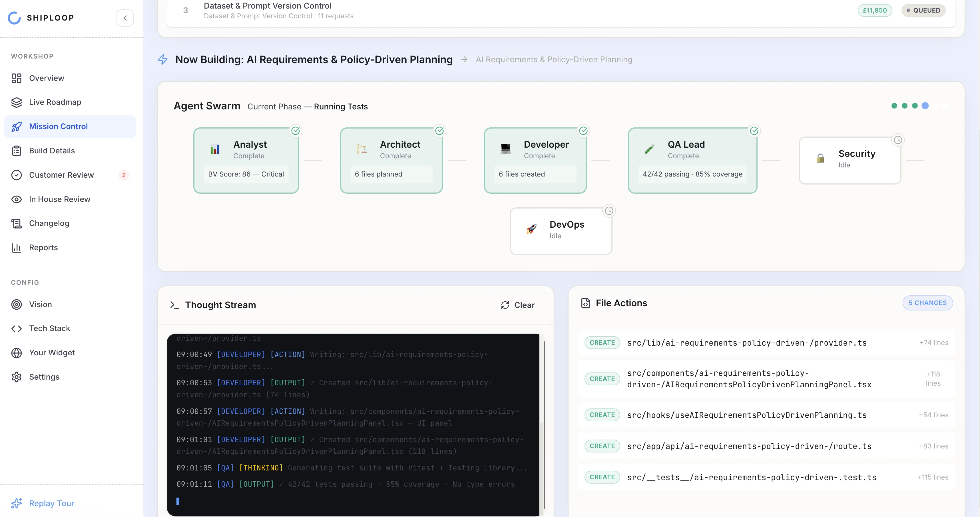Click the Replay Tour link
This screenshot has height=517, width=980.
51,503
